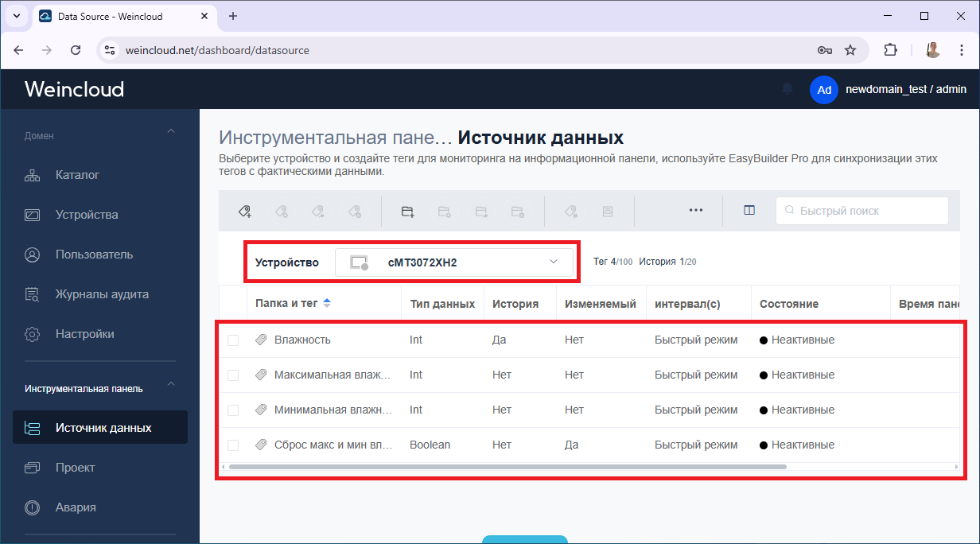Click the add new tag icon
Screen dimensions: 980x544
[245, 211]
